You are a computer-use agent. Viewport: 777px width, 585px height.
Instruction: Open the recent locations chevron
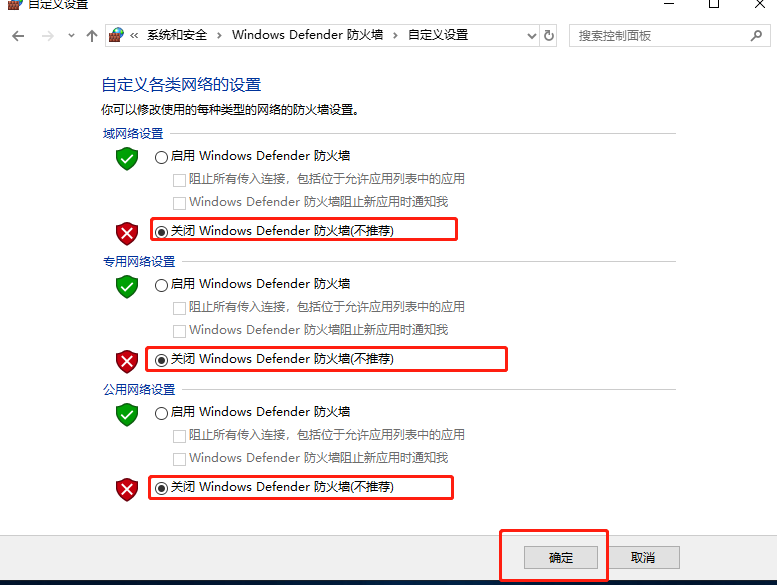click(x=71, y=36)
